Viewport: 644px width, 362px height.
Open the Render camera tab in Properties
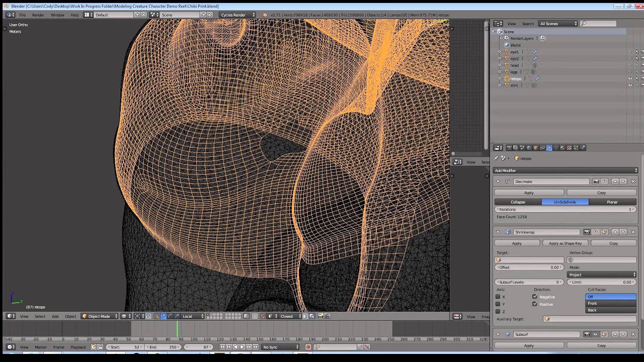509,148
